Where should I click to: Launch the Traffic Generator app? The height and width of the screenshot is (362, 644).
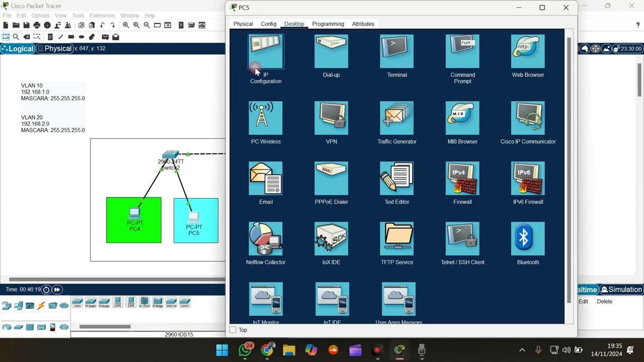click(396, 118)
